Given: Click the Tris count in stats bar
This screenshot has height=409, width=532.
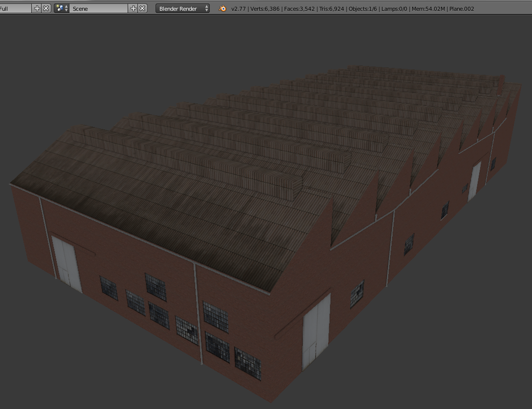Looking at the screenshot, I should (x=332, y=9).
